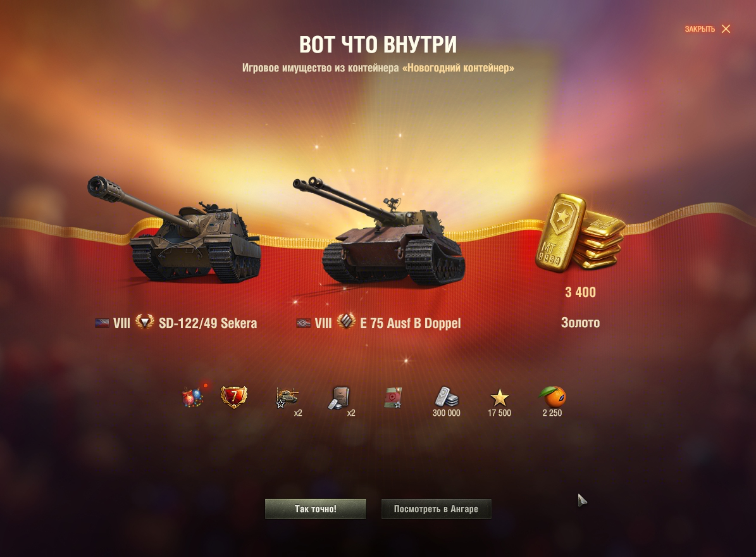Select the SD-122/49 Sekera tank image
The height and width of the screenshot is (557, 756).
coord(175,230)
